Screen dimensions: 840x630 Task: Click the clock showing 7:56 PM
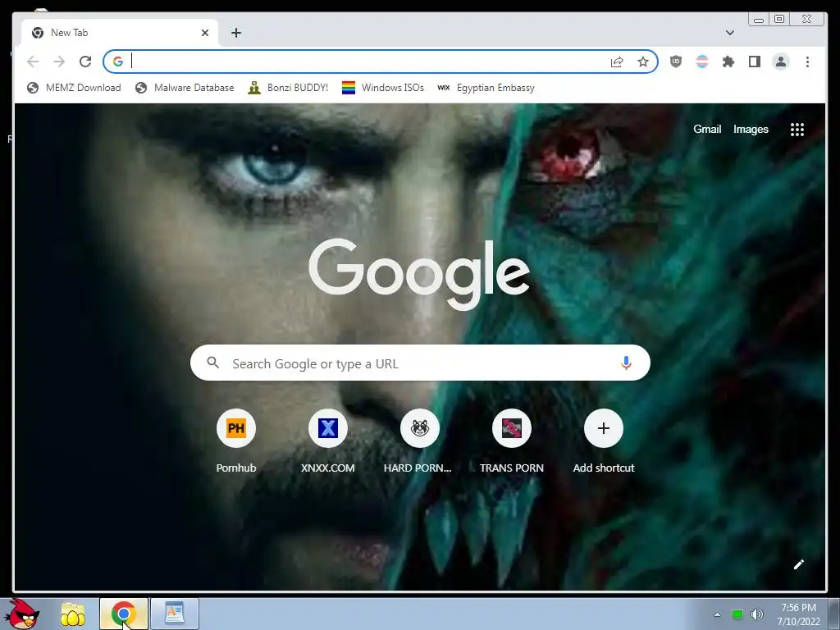pyautogui.click(x=798, y=614)
